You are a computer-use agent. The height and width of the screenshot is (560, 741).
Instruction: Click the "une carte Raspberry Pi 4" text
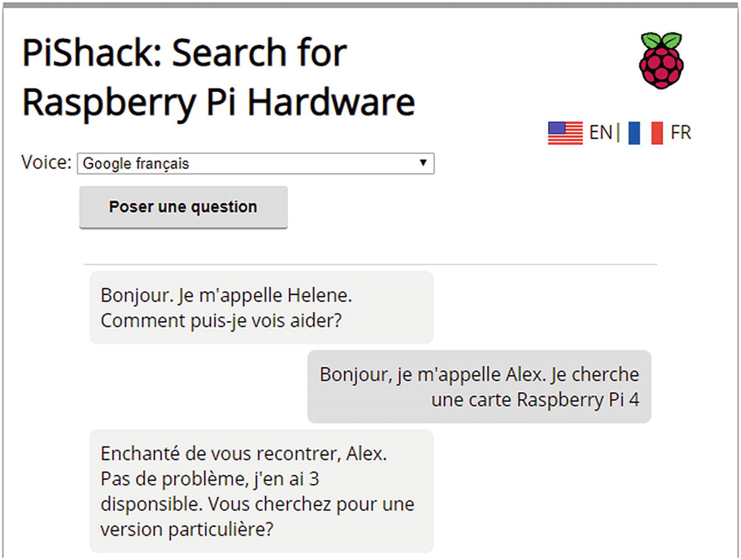[x=535, y=399]
